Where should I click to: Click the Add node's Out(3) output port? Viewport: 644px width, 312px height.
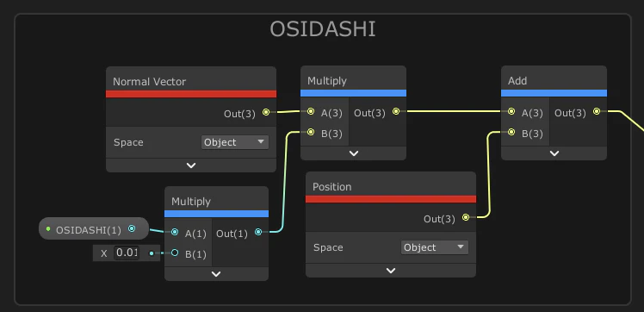point(597,111)
